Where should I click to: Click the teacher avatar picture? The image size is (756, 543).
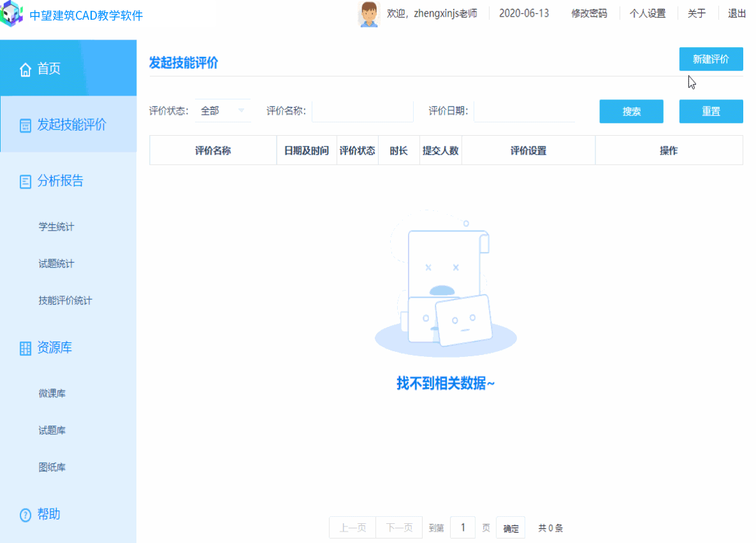[x=369, y=14]
